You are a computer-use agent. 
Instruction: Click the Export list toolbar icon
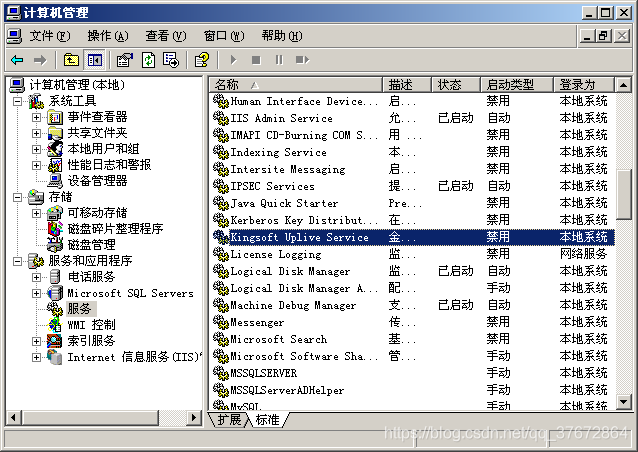pos(171,60)
